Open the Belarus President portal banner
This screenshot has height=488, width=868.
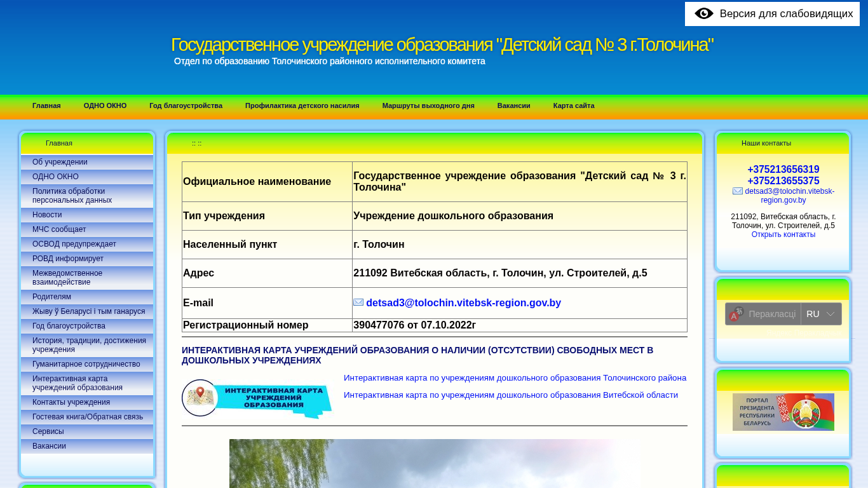[783, 412]
